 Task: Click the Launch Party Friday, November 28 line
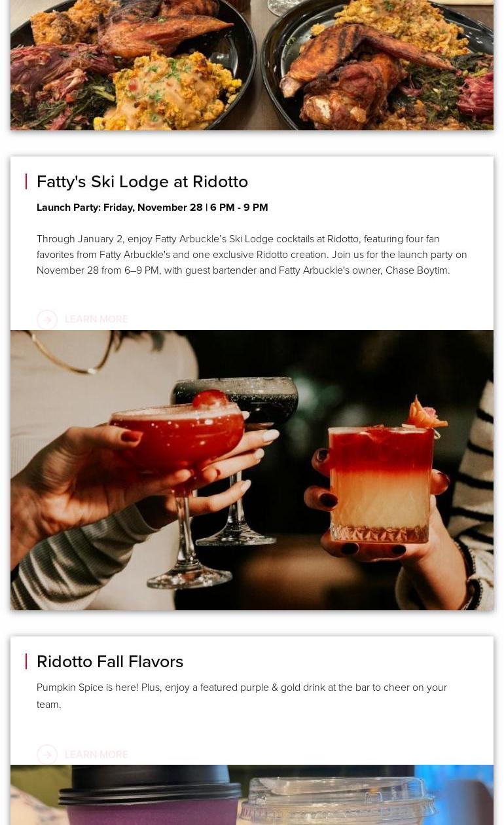[153, 208]
